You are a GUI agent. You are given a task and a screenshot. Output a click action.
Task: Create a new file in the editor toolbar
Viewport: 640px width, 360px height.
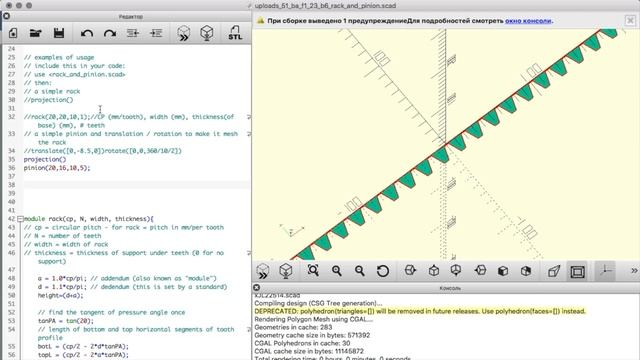click(x=13, y=33)
